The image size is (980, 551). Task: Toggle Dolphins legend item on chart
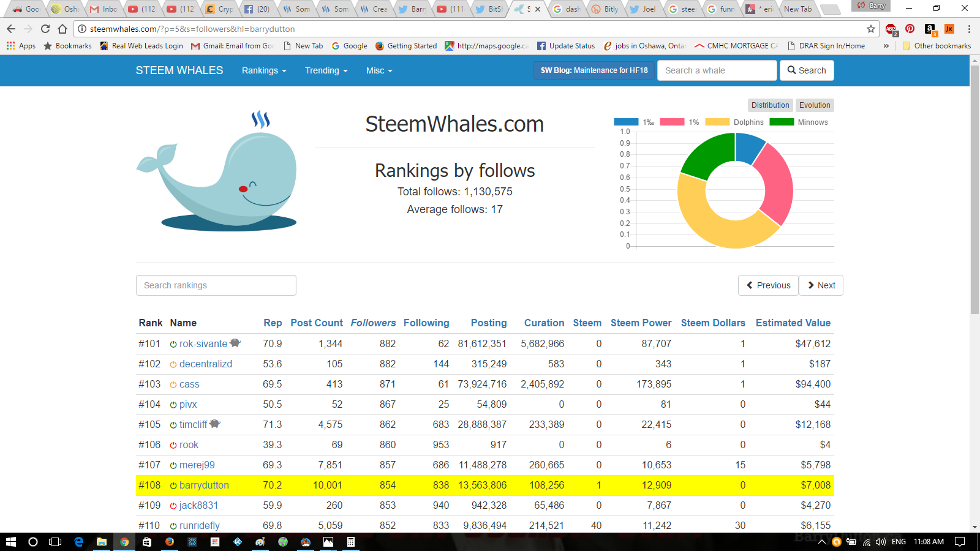[x=734, y=122]
